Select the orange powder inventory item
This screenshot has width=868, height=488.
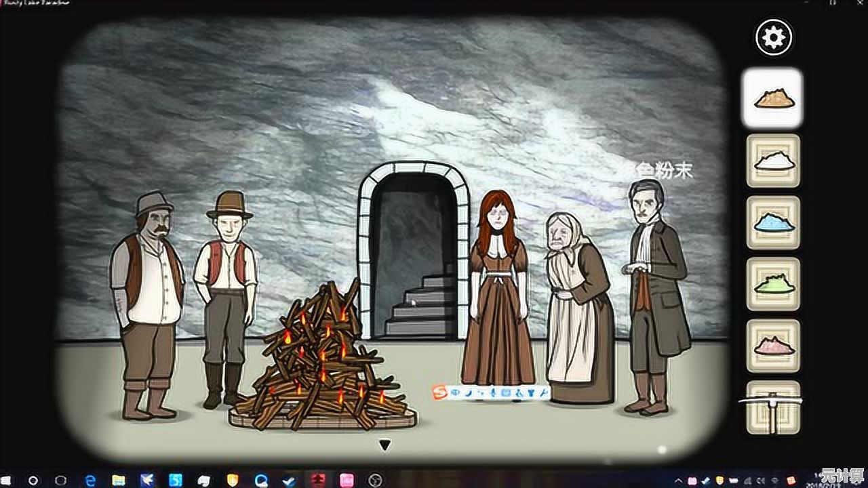pyautogui.click(x=773, y=98)
